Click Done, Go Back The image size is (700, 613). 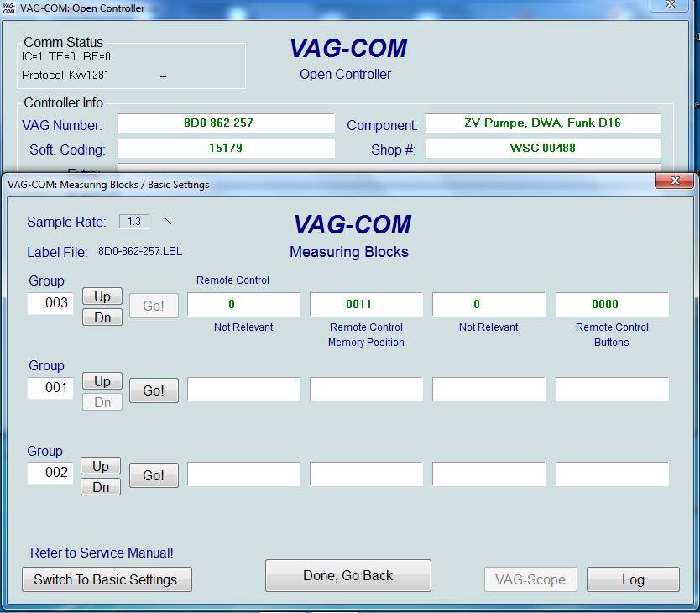tap(348, 575)
